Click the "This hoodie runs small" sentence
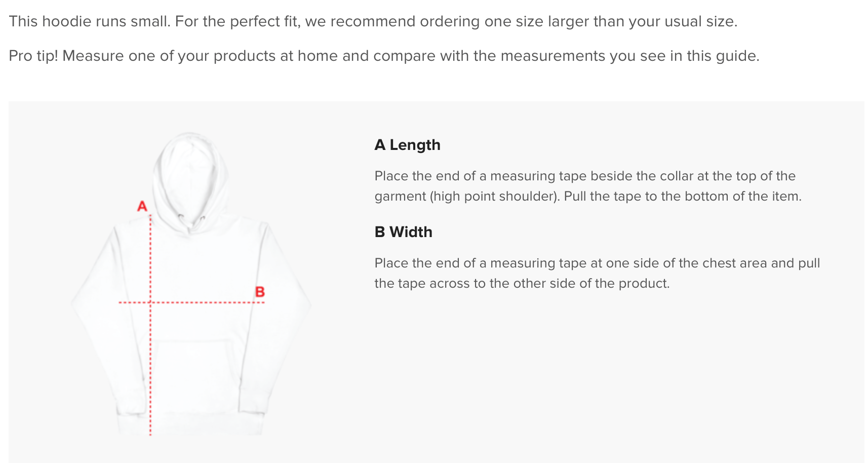Image resolution: width=868 pixels, height=463 pixels. click(x=90, y=21)
